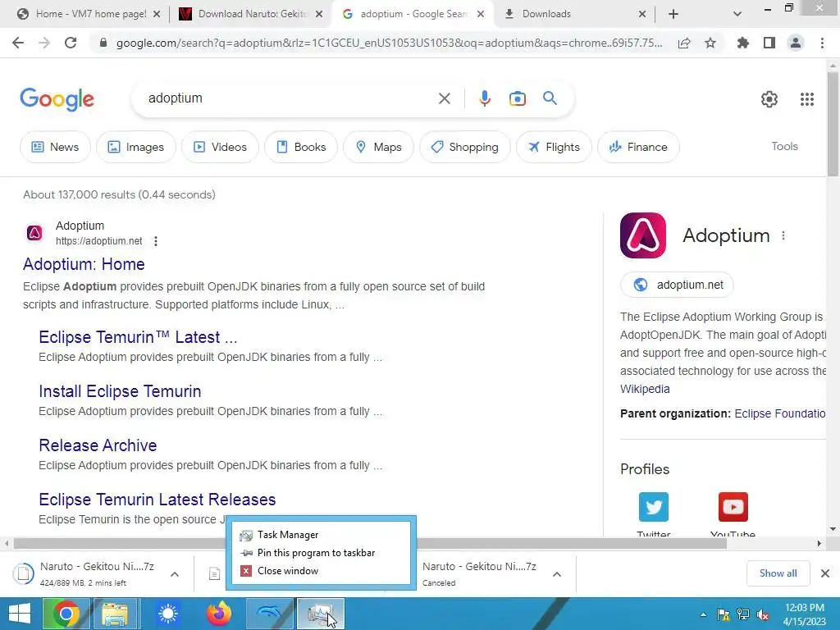Click Chrome in the taskbar
The height and width of the screenshot is (630, 840).
67,614
